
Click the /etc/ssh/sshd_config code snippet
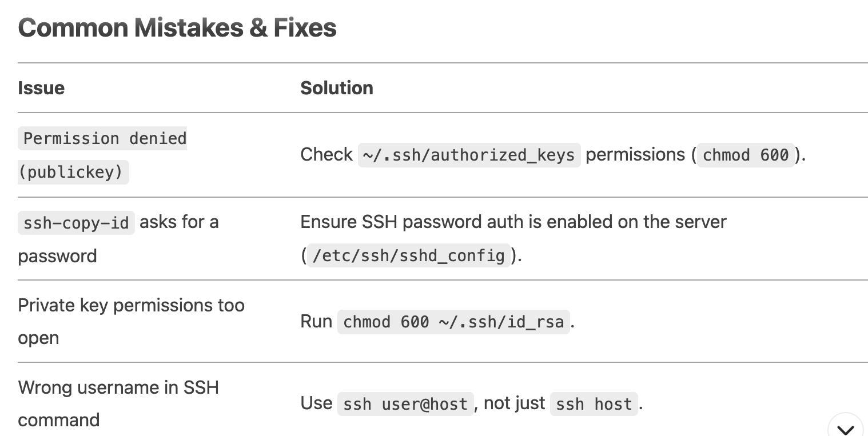[x=408, y=255]
